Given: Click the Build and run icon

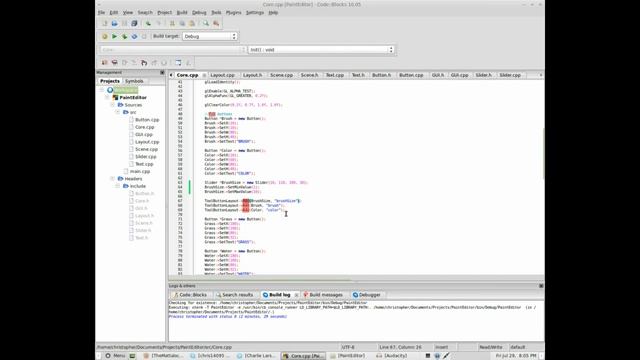Looking at the screenshot, I should tap(124, 36).
